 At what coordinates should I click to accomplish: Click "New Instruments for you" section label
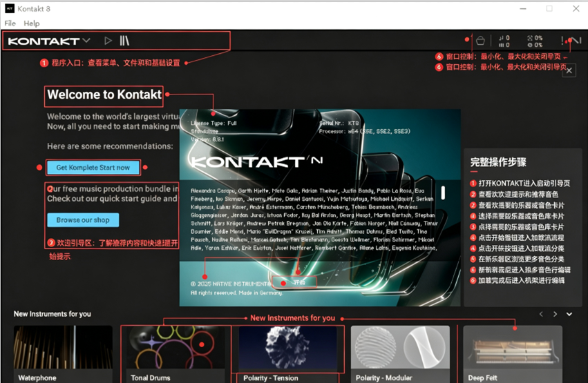pos(52,314)
